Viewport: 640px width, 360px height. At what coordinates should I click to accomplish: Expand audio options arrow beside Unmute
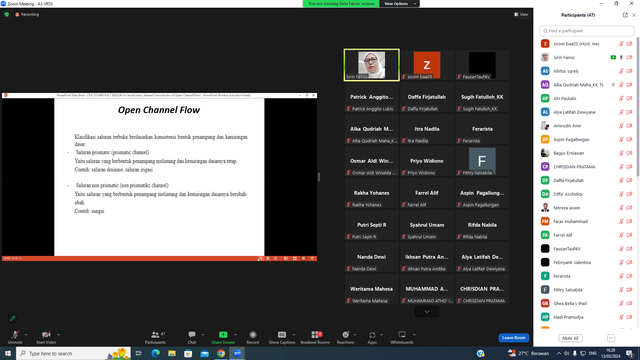(x=26, y=335)
